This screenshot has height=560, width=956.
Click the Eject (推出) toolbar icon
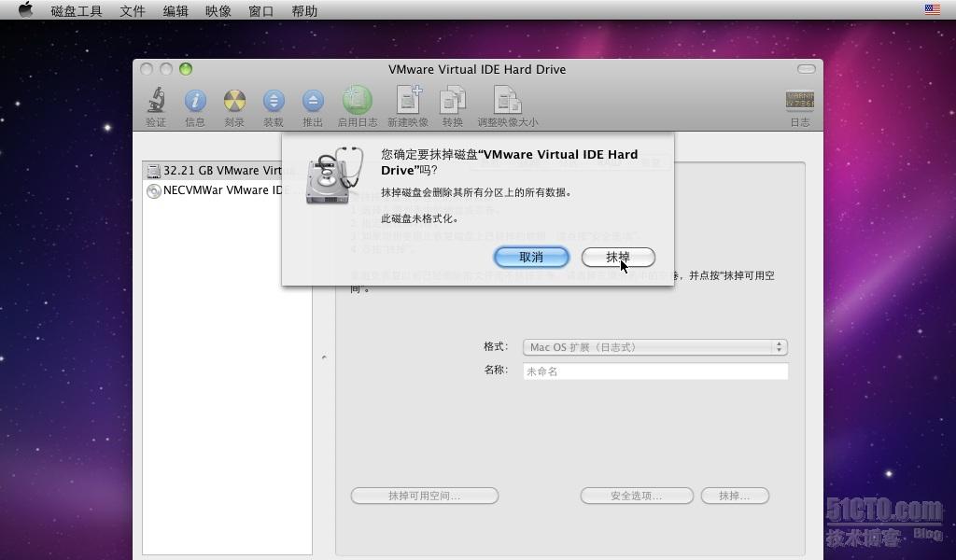click(313, 101)
